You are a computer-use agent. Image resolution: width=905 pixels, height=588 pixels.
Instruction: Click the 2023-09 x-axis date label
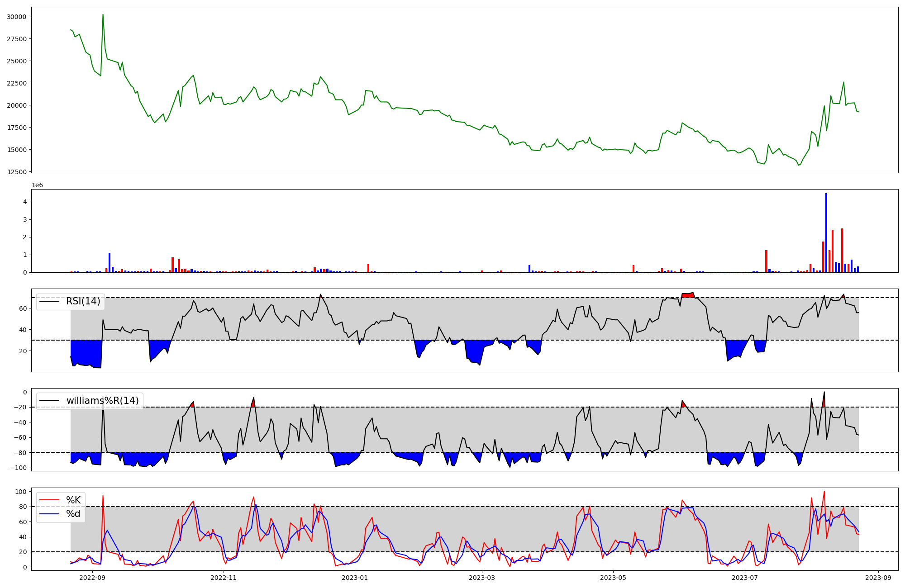[x=878, y=578]
